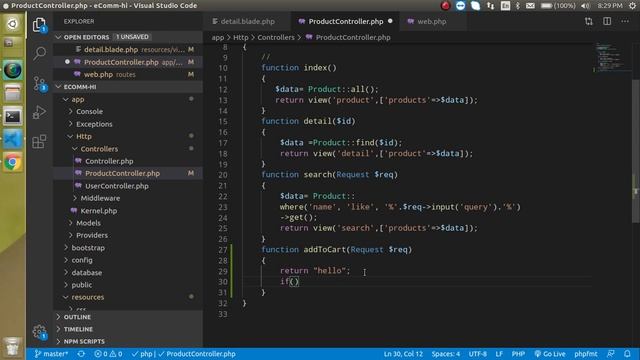Screen dimensions: 640x360
Task: Open Chrome from the Ubuntu dock
Action: (x=13, y=162)
